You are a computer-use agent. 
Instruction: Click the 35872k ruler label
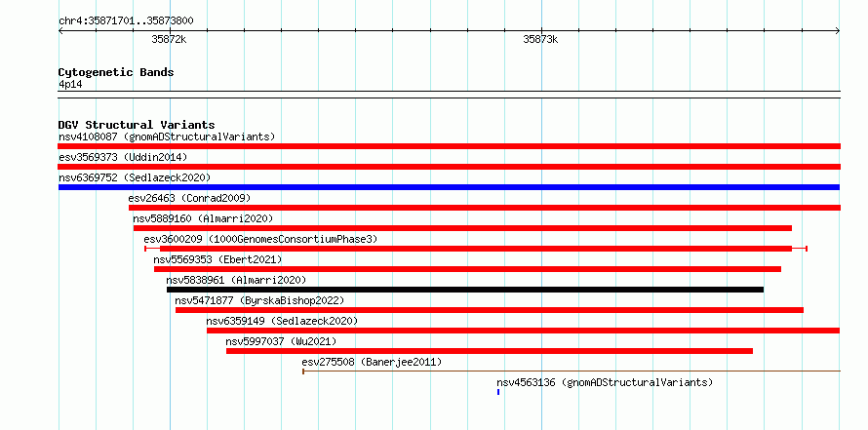click(170, 40)
